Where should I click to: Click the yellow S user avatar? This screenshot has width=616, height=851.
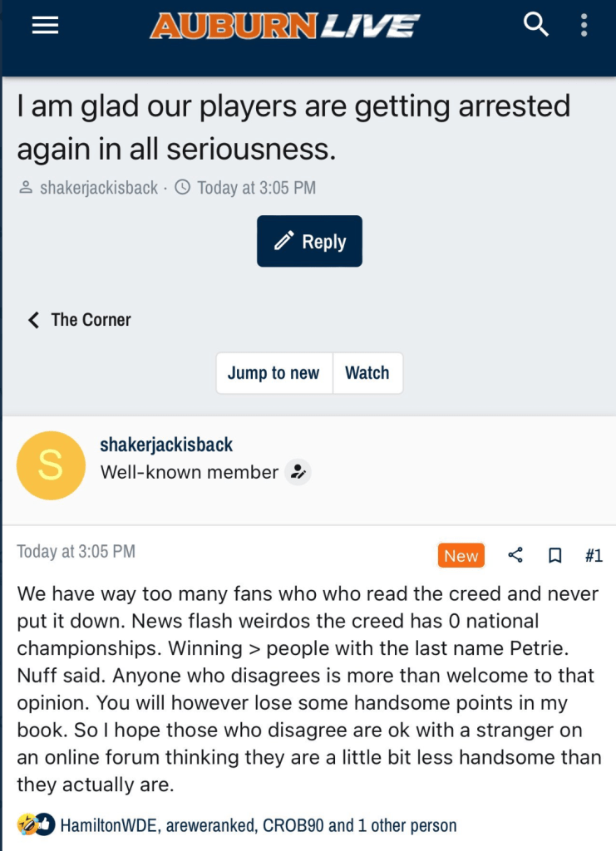[x=51, y=465]
